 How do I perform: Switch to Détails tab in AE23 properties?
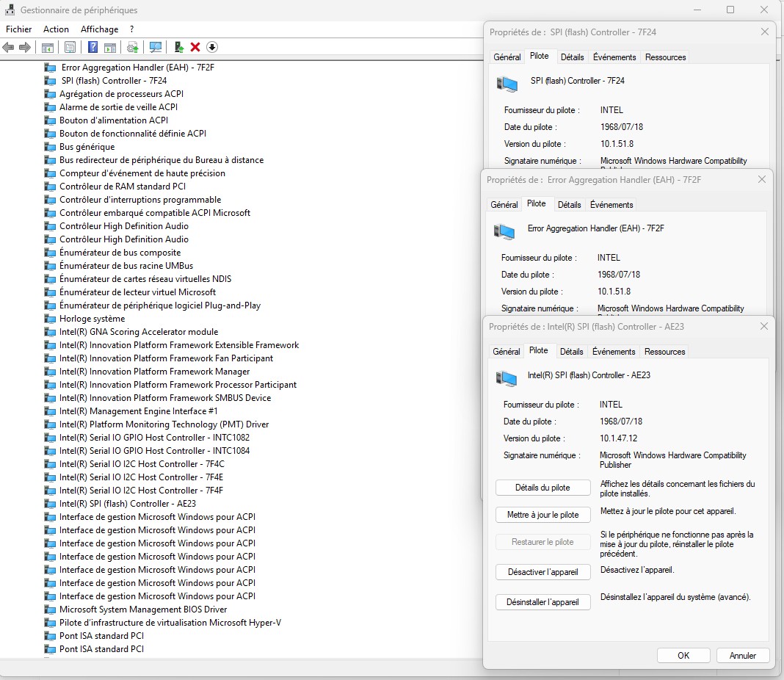click(x=571, y=352)
